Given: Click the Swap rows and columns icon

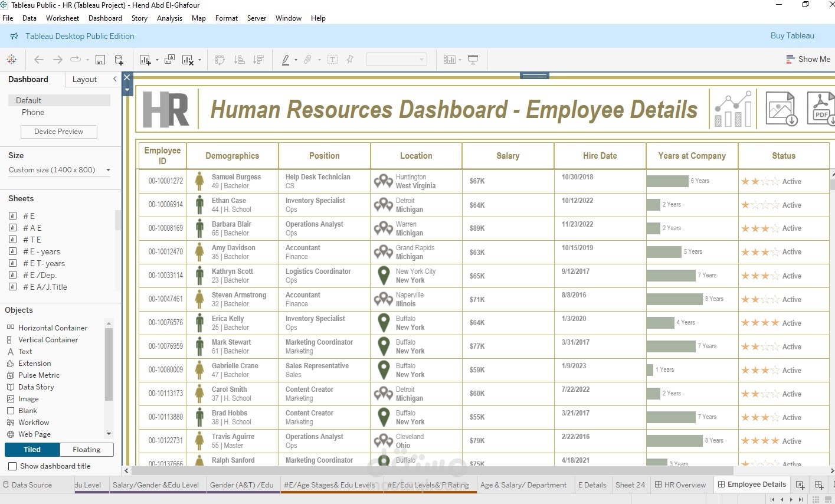Looking at the screenshot, I should click(220, 60).
